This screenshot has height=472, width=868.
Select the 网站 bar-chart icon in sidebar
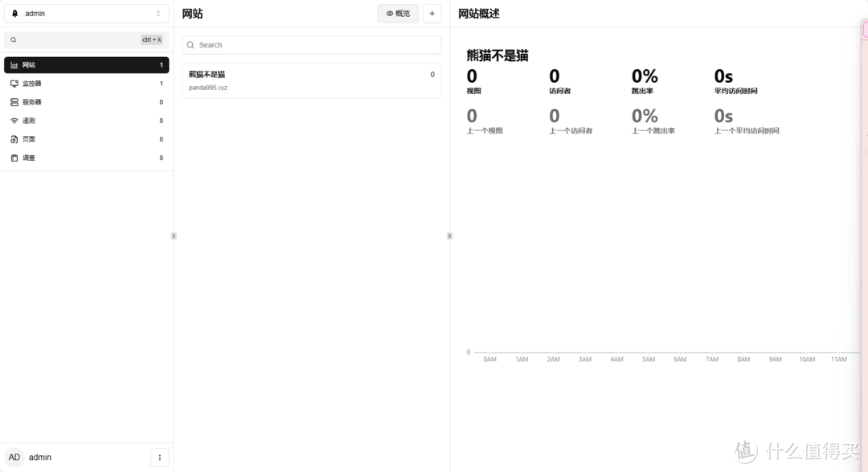click(14, 64)
